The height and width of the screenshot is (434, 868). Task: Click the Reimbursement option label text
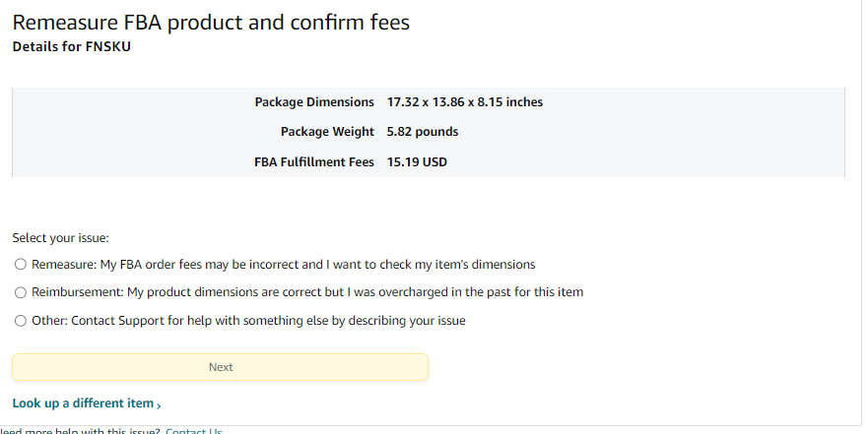coord(307,292)
